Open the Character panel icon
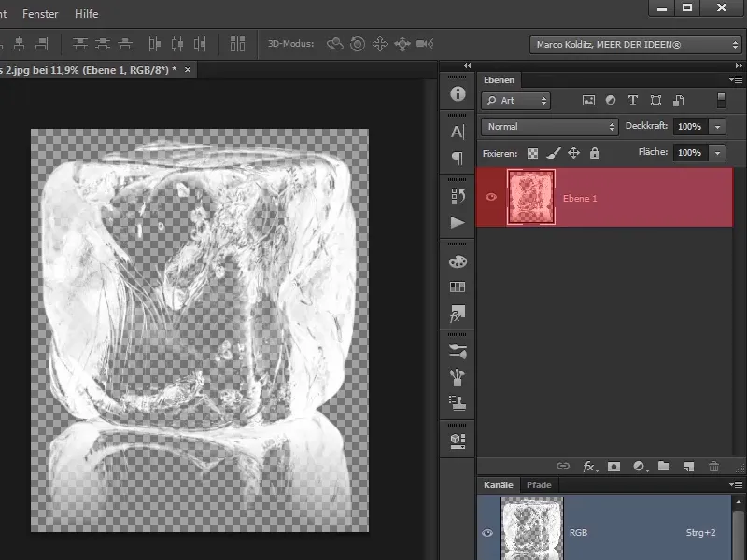Viewport: 747px width, 560px height. pos(458,132)
